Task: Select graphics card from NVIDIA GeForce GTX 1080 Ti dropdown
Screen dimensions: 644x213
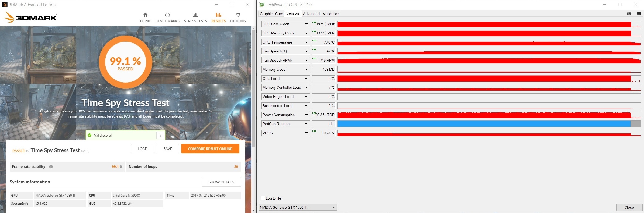Action: click(298, 207)
